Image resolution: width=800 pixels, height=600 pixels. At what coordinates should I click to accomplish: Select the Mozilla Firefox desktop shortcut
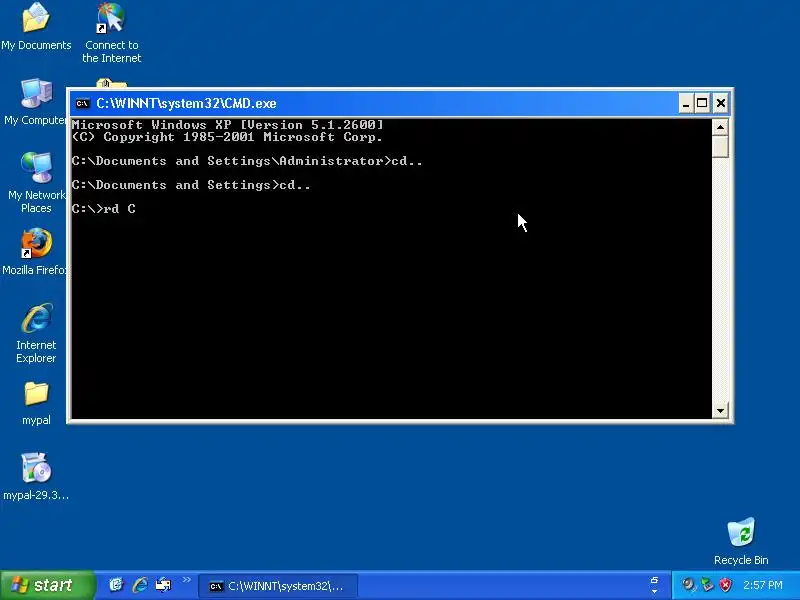pyautogui.click(x=35, y=252)
